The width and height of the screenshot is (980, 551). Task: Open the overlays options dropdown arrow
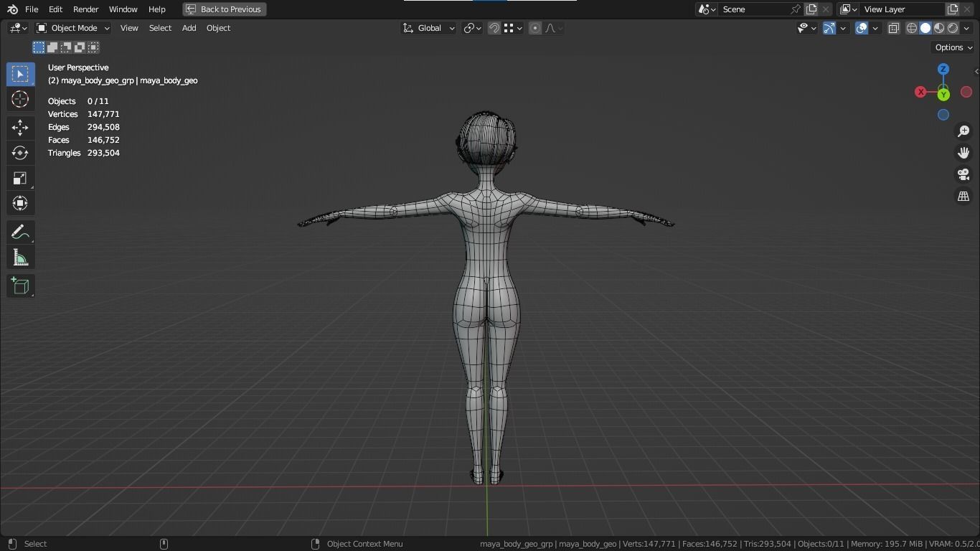(875, 28)
